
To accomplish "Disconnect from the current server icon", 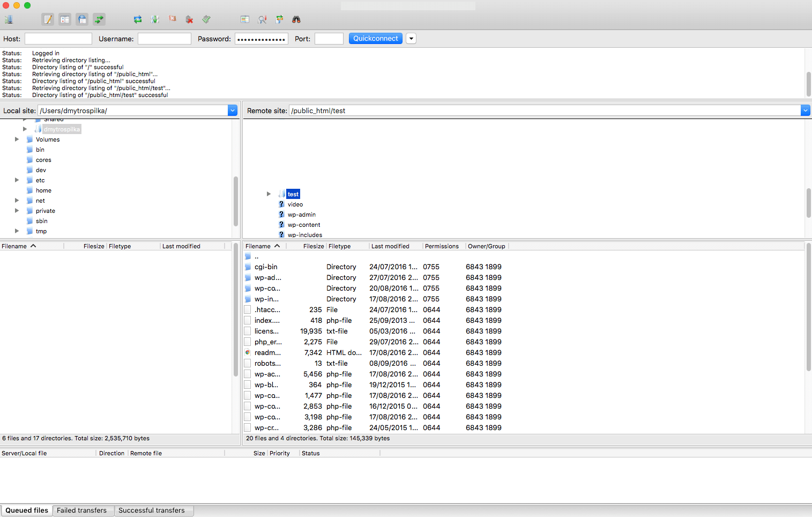I will tap(189, 19).
